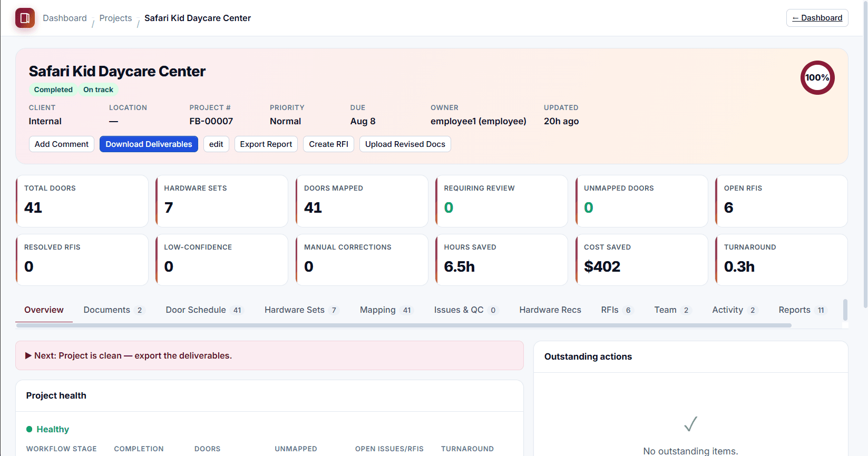Click the Normal priority value
This screenshot has height=456, width=868.
click(286, 121)
